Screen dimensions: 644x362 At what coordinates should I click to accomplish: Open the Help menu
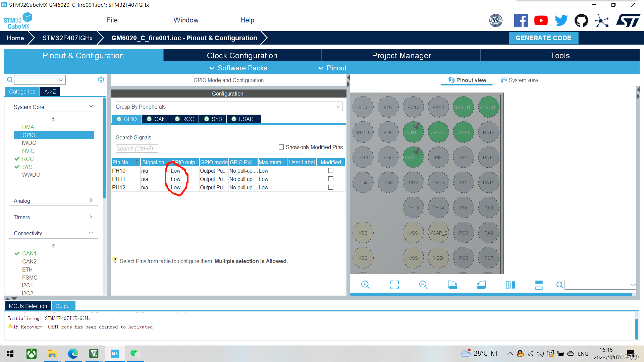pyautogui.click(x=247, y=20)
